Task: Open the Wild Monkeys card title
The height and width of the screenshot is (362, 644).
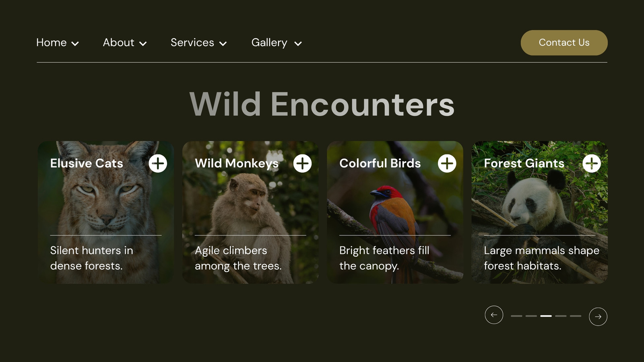Action: (x=237, y=163)
